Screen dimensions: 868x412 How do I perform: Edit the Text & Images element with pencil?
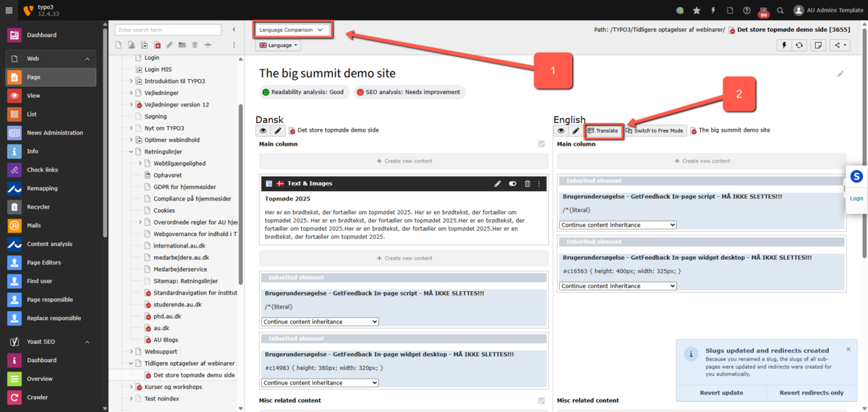click(498, 184)
